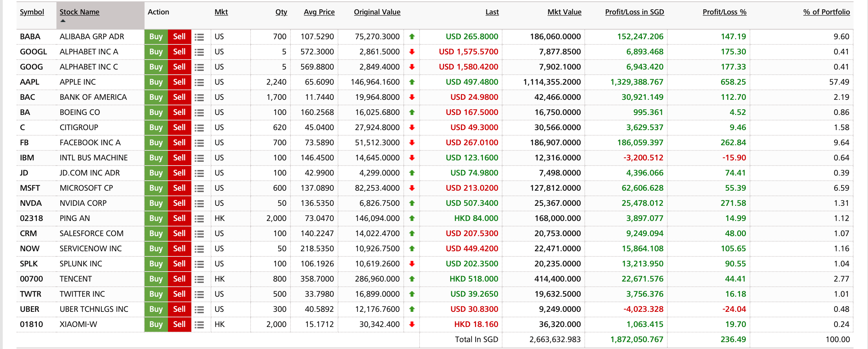
Task: Buy Facebook Inc A shares
Action: click(156, 143)
